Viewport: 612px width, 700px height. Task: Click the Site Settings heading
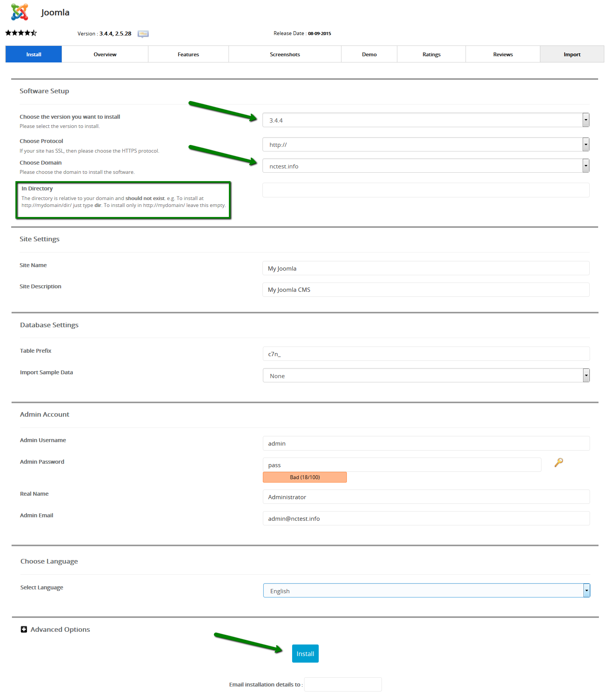pos(40,239)
